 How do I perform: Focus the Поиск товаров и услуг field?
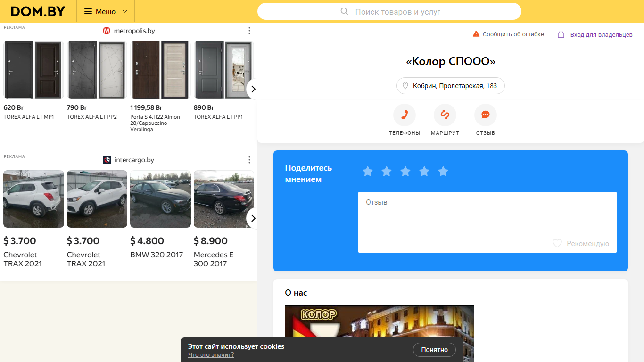389,11
